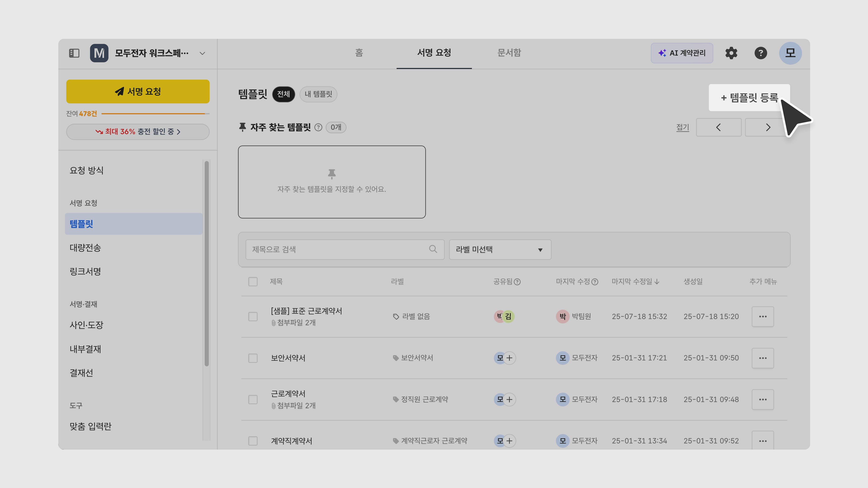This screenshot has width=868, height=488.
Task: Tick the checkbox for 보안서약서
Action: click(253, 358)
